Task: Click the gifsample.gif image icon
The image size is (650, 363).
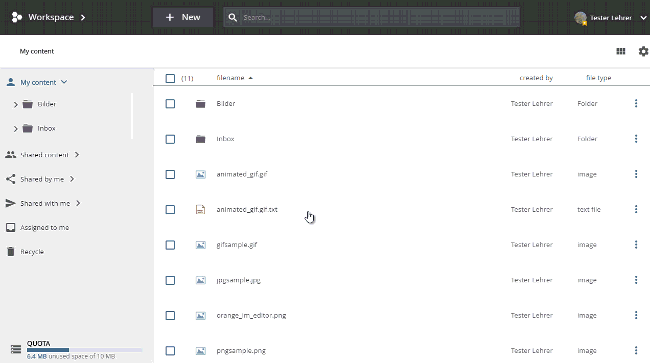Action: tap(201, 245)
